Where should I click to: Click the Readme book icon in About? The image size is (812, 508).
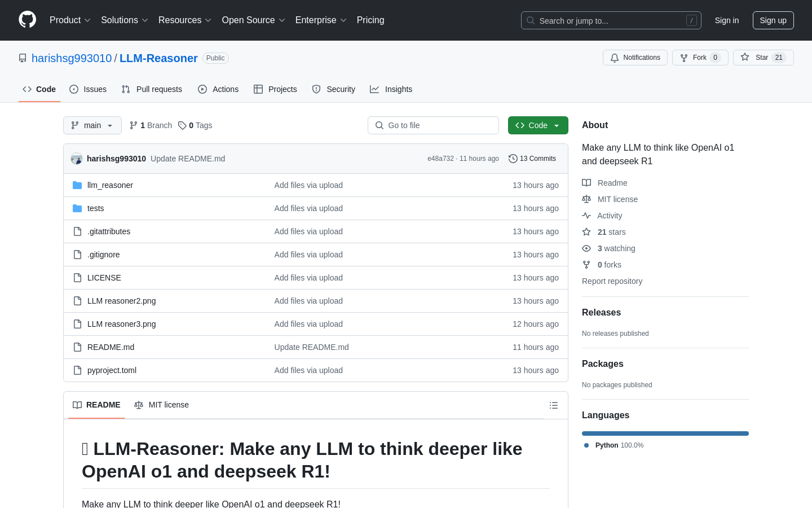click(586, 183)
